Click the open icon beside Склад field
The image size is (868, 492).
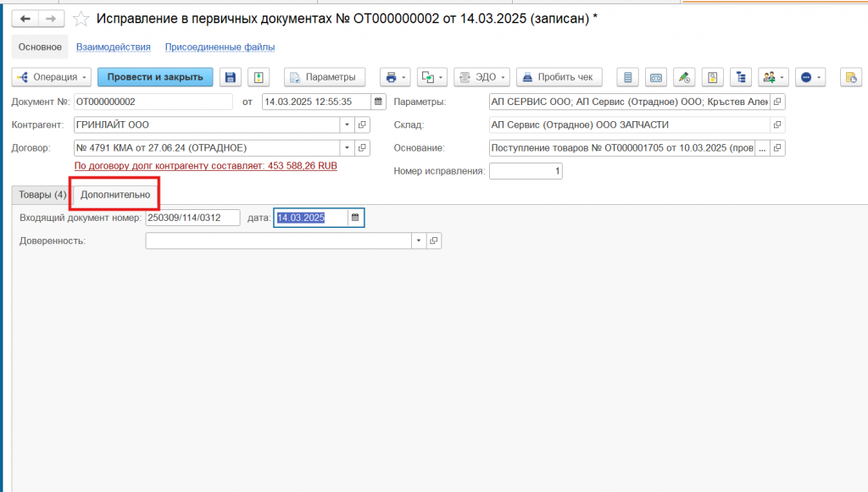tap(777, 125)
